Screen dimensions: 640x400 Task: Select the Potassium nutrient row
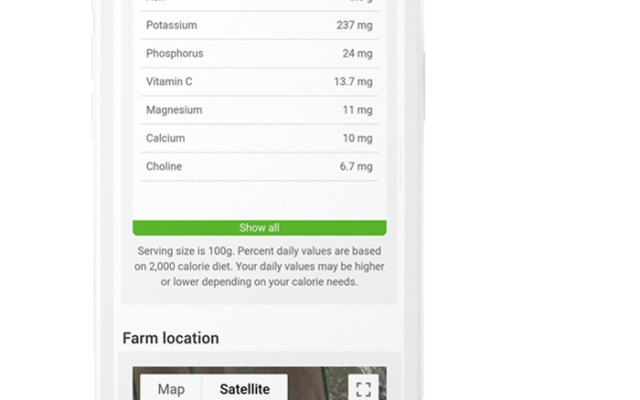click(x=259, y=25)
